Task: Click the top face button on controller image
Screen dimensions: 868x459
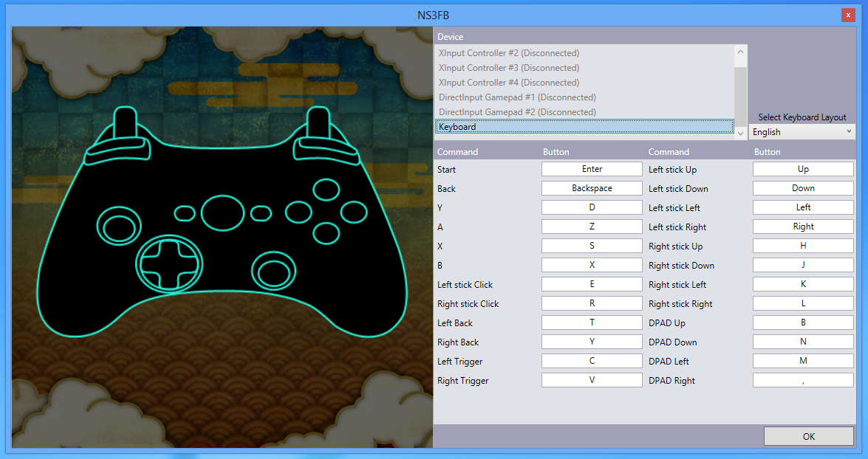Action: [x=326, y=190]
